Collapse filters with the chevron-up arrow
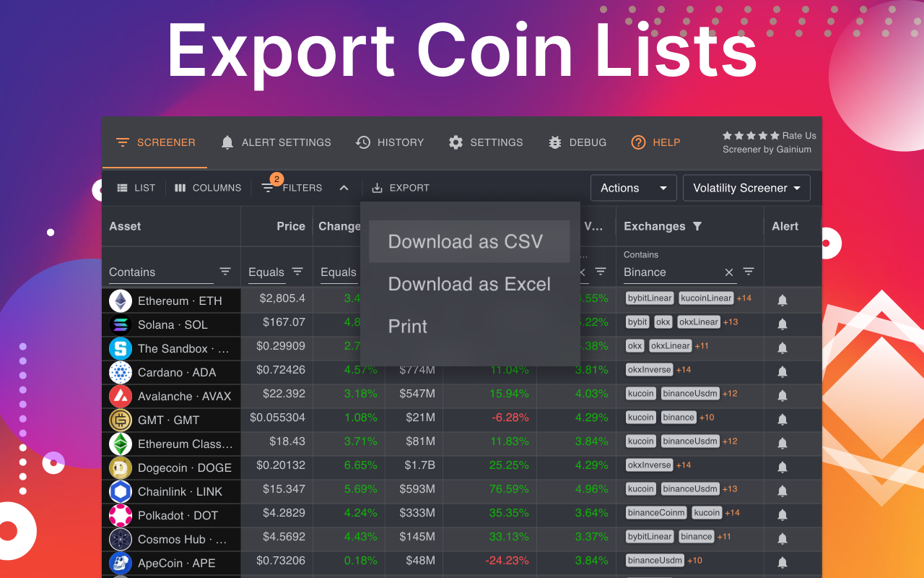The image size is (924, 578). (x=344, y=188)
